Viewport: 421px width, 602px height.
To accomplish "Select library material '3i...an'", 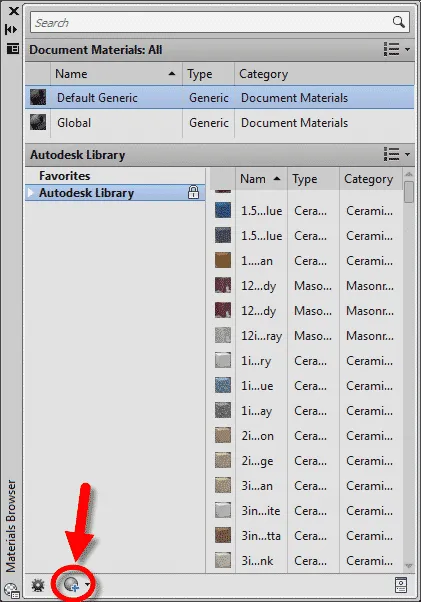I will [306, 486].
